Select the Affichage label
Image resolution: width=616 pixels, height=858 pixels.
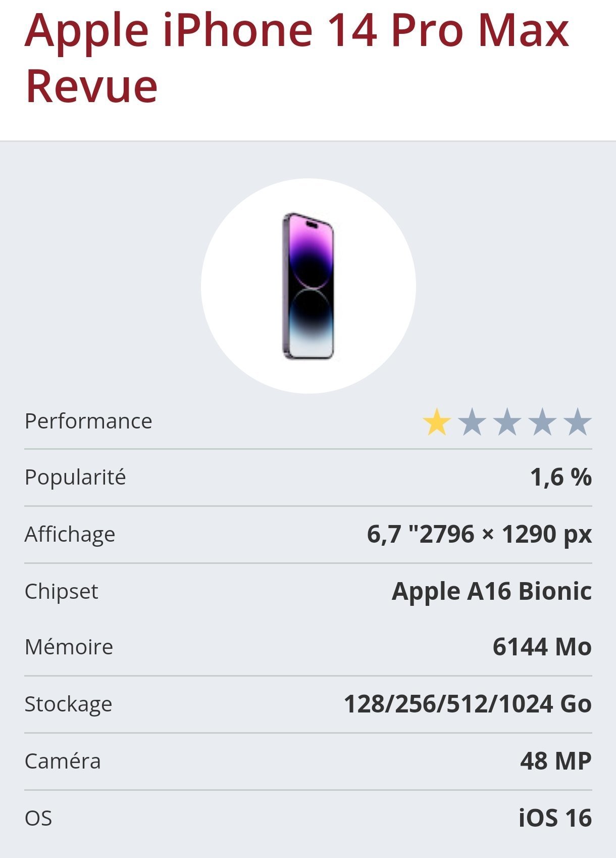(x=70, y=534)
